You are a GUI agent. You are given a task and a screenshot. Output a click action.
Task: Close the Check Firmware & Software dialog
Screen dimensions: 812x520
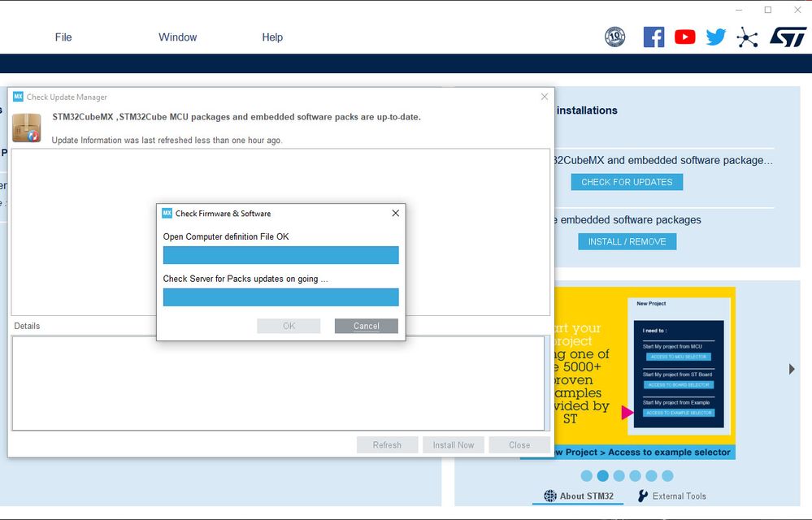pyautogui.click(x=396, y=213)
